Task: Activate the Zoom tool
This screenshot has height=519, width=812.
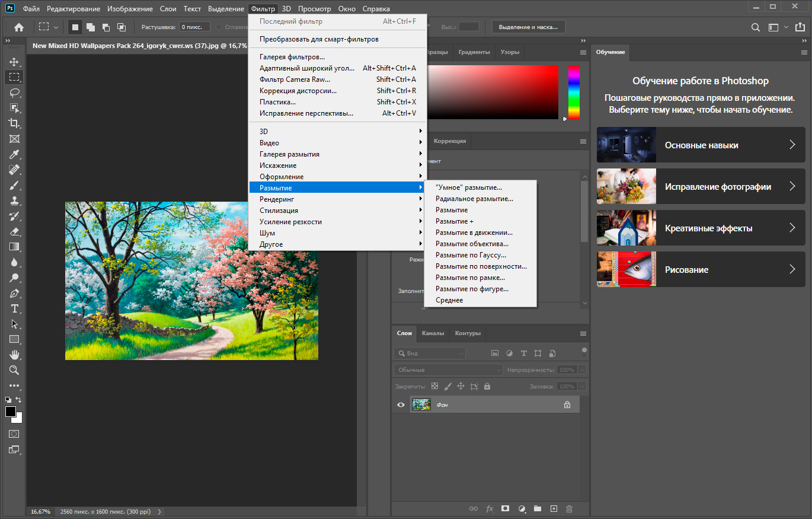Action: [14, 370]
